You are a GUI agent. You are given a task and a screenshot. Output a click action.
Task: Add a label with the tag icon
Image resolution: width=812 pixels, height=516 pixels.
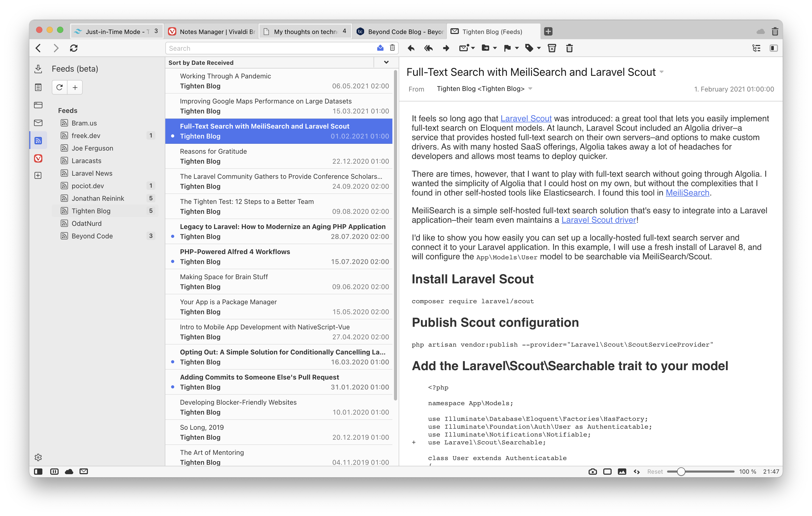coord(529,48)
